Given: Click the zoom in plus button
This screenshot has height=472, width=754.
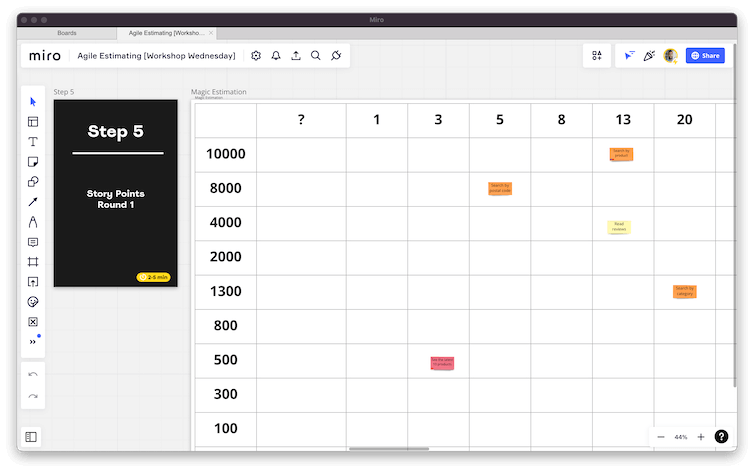Looking at the screenshot, I should tap(701, 437).
